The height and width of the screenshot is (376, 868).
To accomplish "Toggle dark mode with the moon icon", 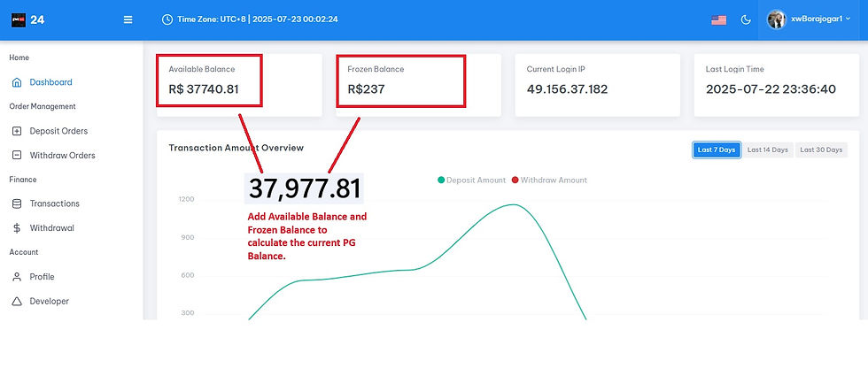I will pyautogui.click(x=746, y=19).
